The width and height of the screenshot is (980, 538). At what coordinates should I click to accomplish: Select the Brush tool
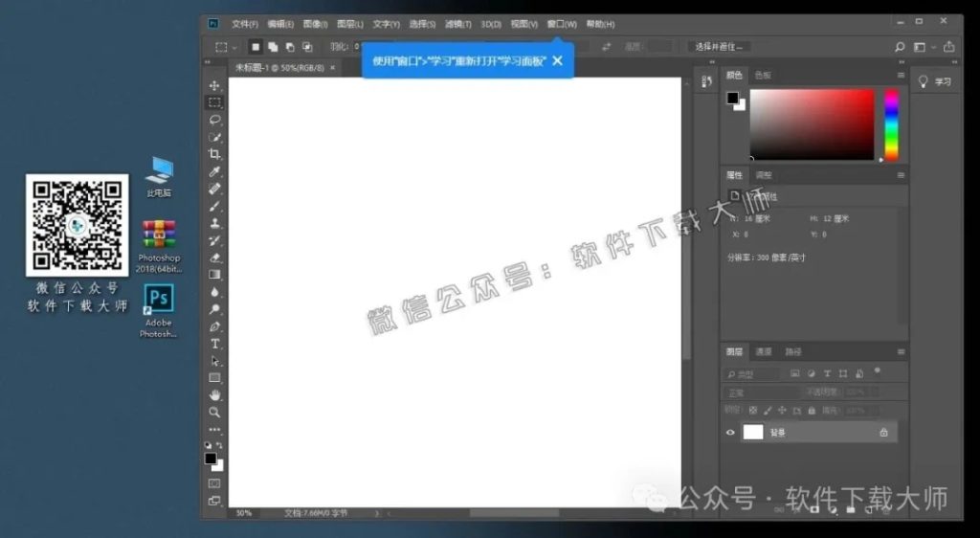[214, 206]
